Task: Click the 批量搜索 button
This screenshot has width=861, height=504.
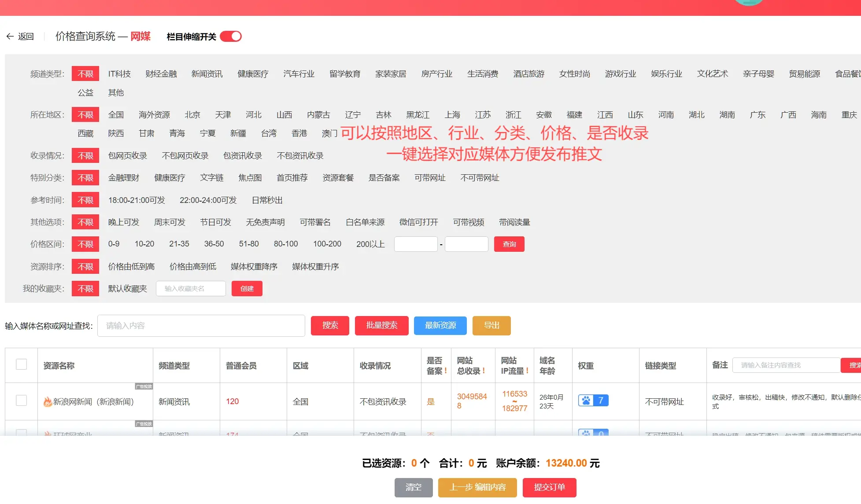Action: point(381,326)
